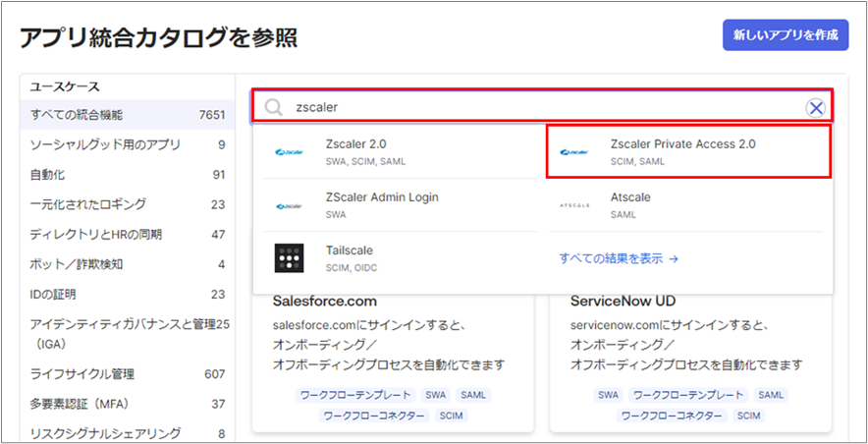Click the Zscaler Private Access 2.0 logo
The image size is (868, 444).
[x=573, y=152]
